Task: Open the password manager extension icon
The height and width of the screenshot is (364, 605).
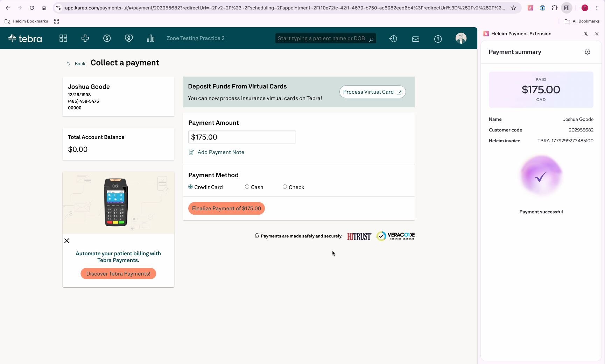Action: pos(542,8)
